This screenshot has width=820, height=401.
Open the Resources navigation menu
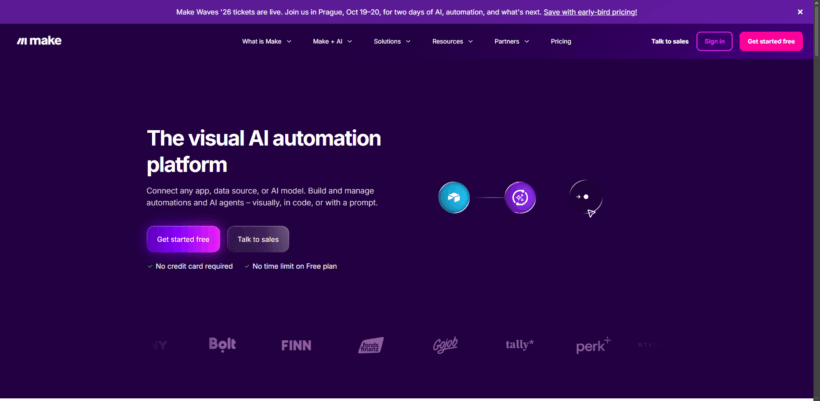tap(452, 41)
